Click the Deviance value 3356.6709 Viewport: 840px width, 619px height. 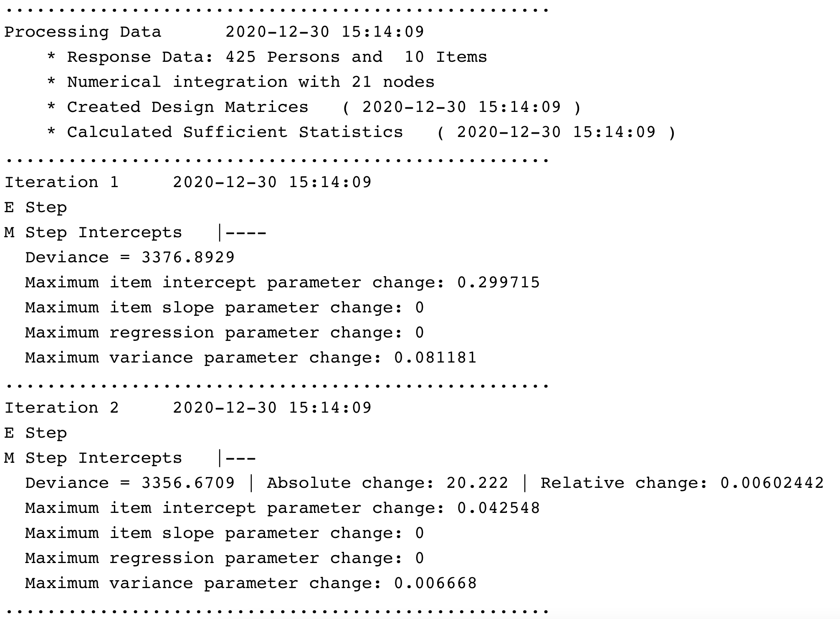pyautogui.click(x=188, y=483)
